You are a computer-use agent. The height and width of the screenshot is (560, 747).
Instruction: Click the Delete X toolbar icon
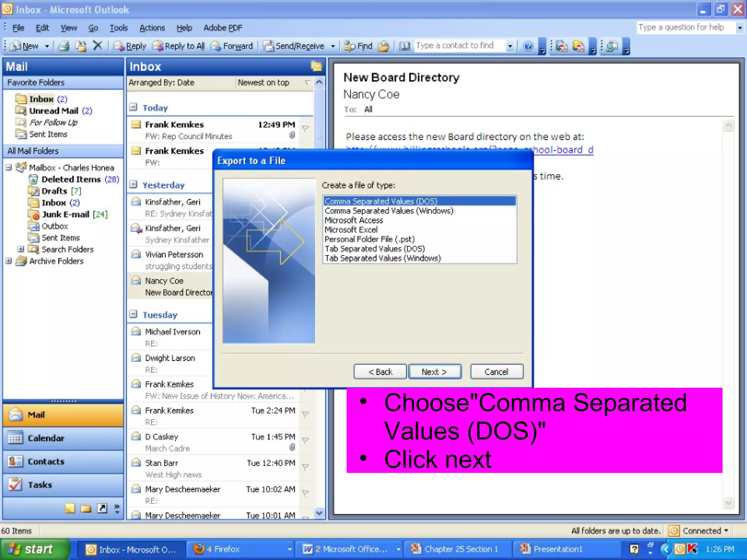(97, 46)
